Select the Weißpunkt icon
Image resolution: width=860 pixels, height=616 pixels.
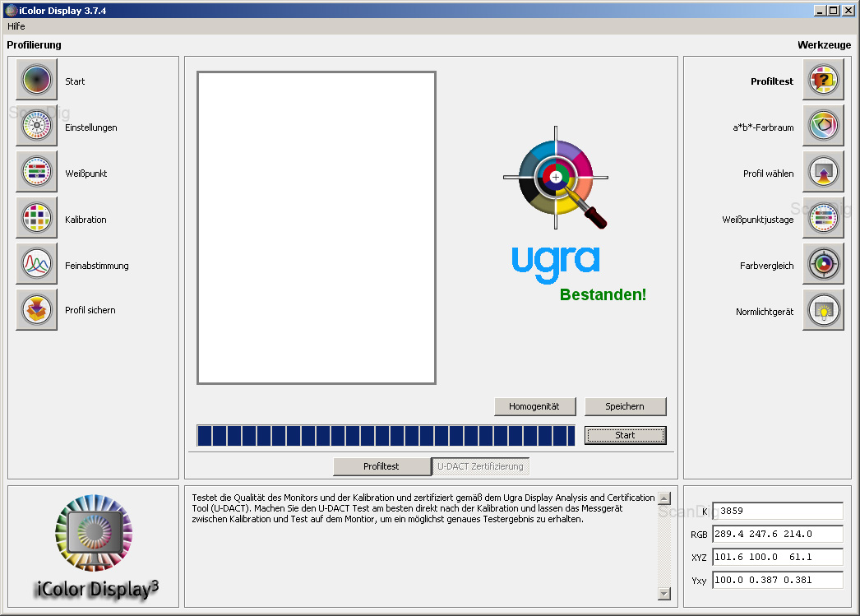click(37, 172)
